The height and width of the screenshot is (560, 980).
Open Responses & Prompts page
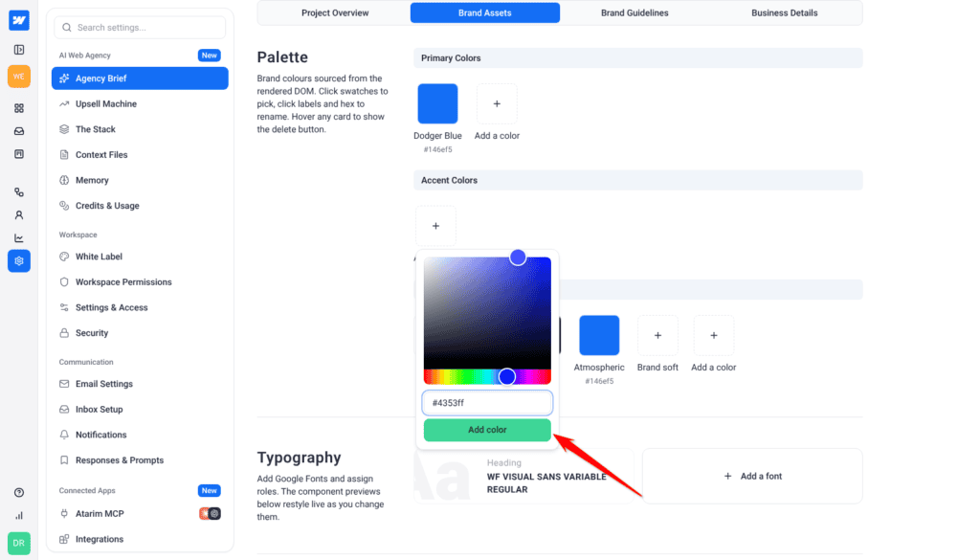coord(140,460)
